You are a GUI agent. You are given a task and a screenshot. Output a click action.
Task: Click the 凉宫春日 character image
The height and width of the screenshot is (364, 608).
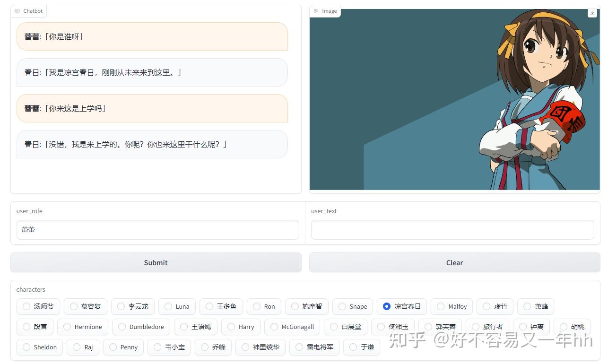454,99
